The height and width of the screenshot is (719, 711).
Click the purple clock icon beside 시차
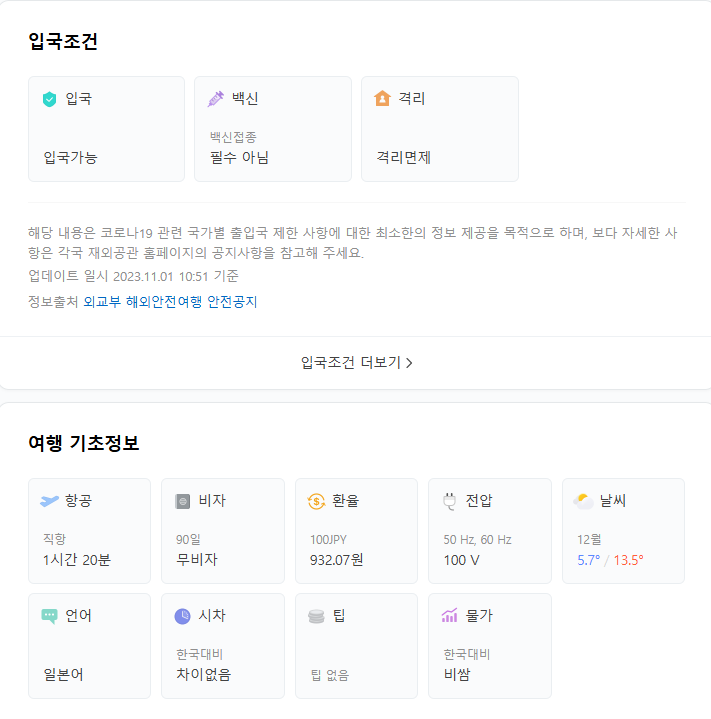click(182, 616)
